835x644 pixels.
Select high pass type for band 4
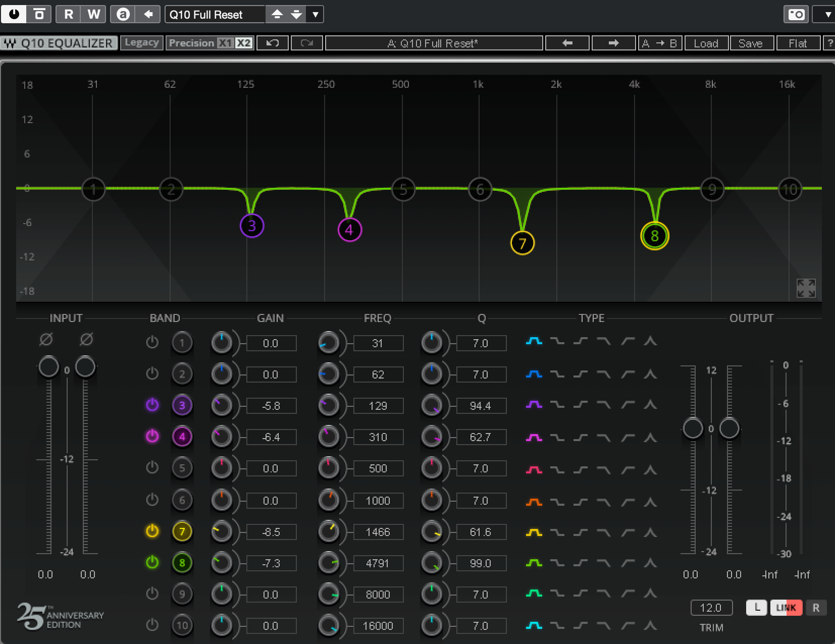point(628,437)
